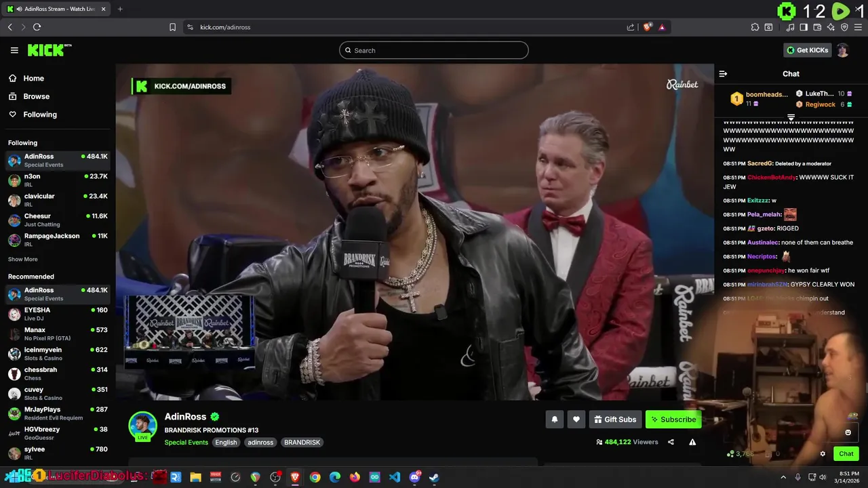Click the Get KICKs button
868x488 pixels.
(x=807, y=50)
